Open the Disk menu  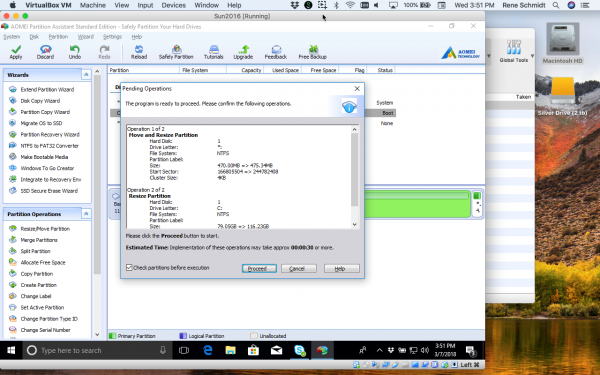[x=34, y=37]
